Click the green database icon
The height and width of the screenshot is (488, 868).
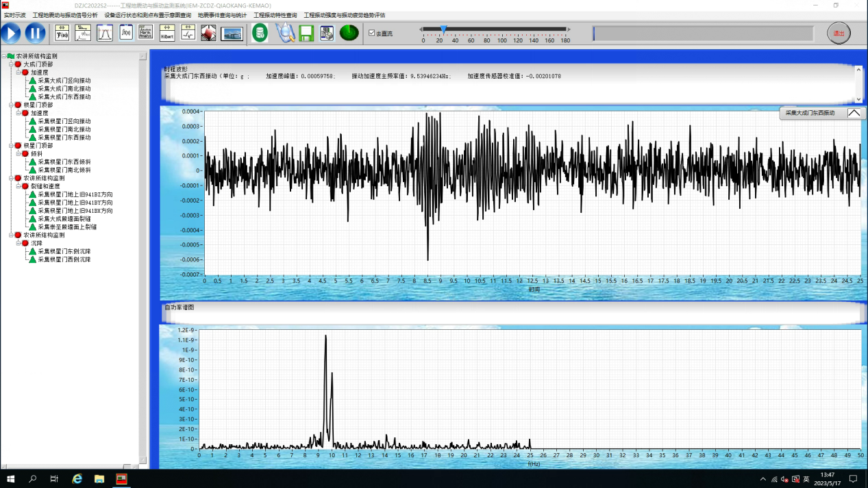click(x=260, y=33)
